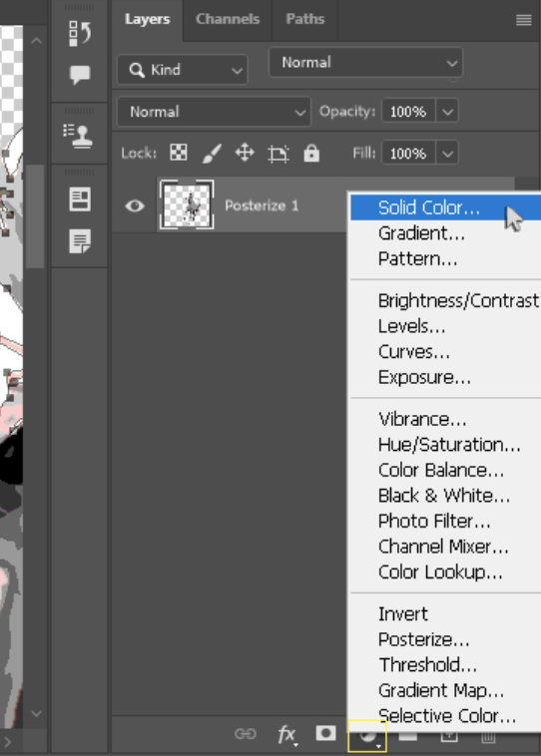
Task: Click the Posterize 1 layer thumbnail
Action: click(187, 205)
